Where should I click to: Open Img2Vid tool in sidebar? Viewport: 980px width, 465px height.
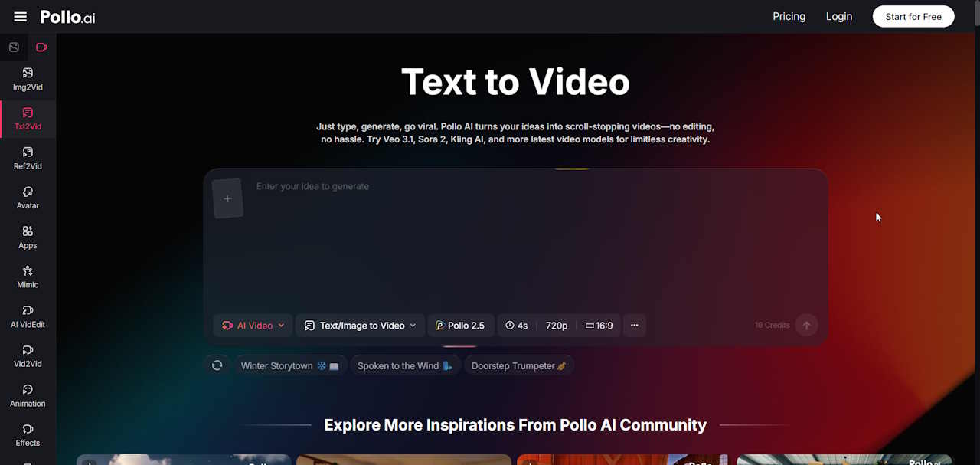tap(28, 79)
